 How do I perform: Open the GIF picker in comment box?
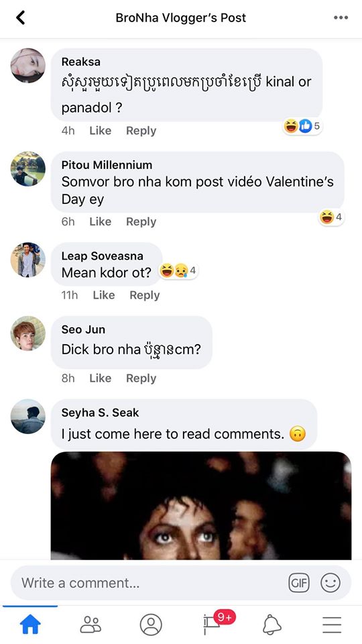pos(299,583)
